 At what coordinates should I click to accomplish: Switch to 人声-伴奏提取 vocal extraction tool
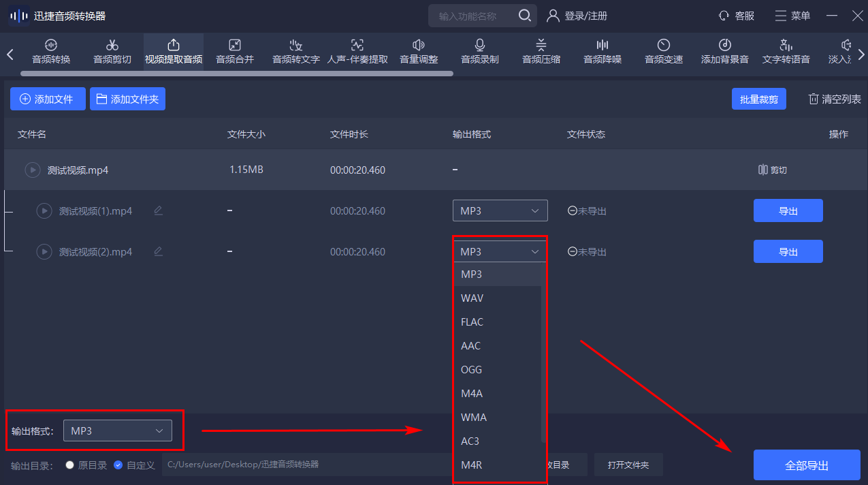tap(357, 52)
